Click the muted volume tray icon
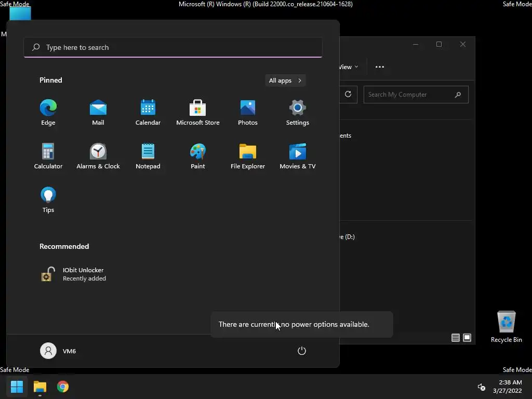Screen dimensions: 532x399 [x=482, y=387]
